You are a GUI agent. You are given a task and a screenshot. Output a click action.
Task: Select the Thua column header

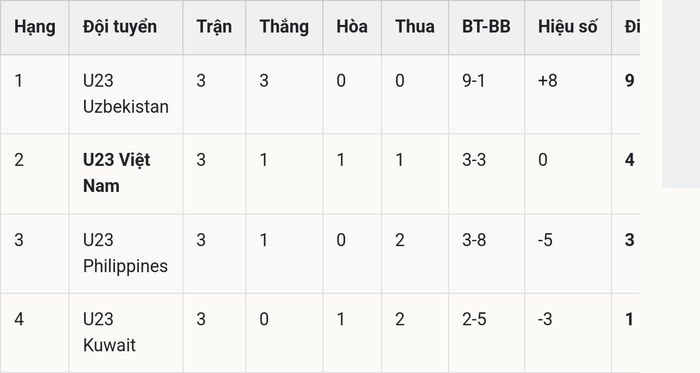415,27
